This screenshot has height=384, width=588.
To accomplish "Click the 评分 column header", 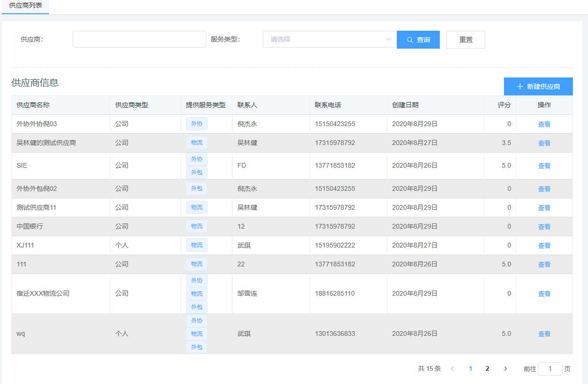I will click(x=504, y=105).
